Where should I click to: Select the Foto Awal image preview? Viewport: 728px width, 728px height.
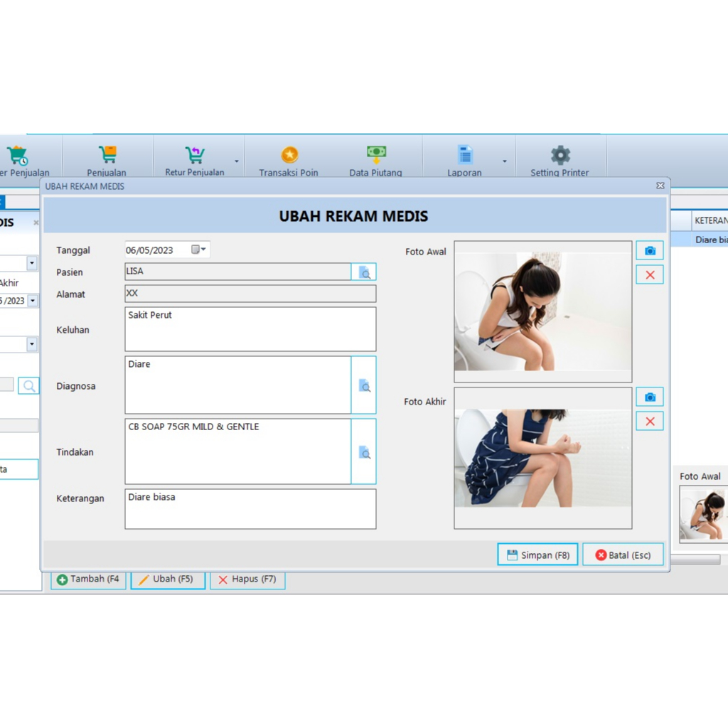[x=542, y=311]
